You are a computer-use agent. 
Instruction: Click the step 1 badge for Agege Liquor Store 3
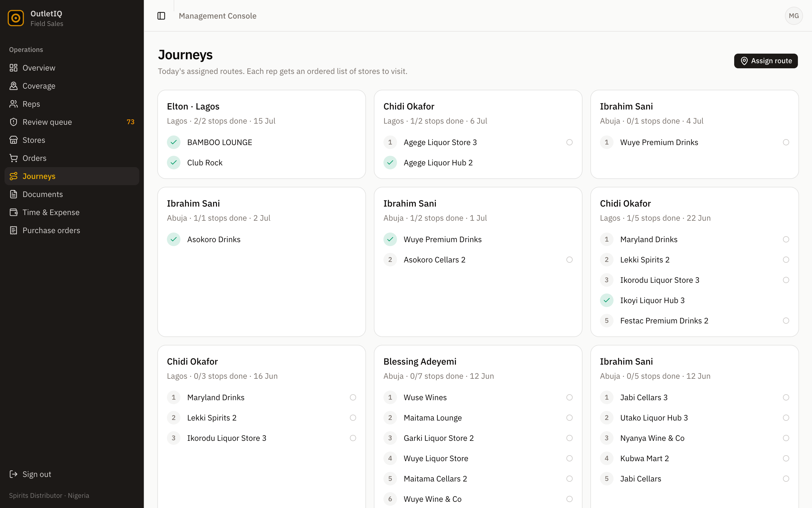click(x=390, y=142)
